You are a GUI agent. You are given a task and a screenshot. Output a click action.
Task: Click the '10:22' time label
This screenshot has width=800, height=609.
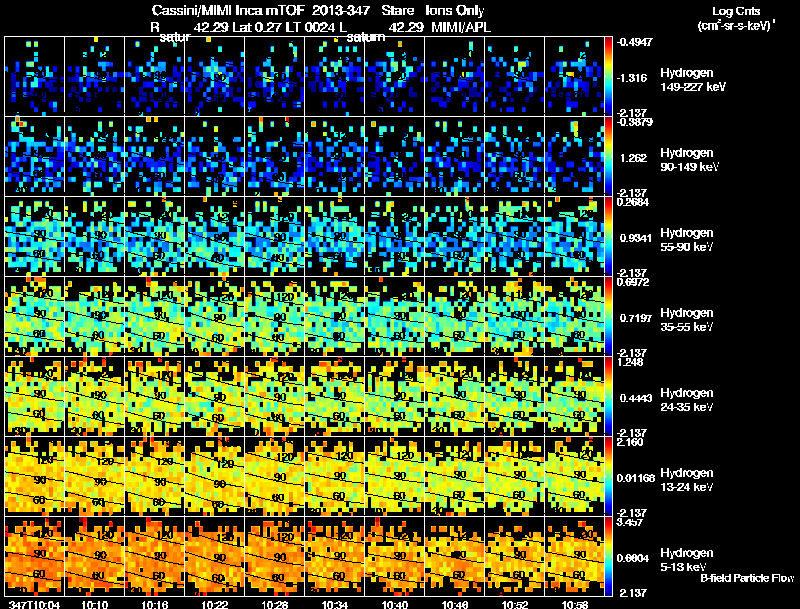[x=215, y=604]
